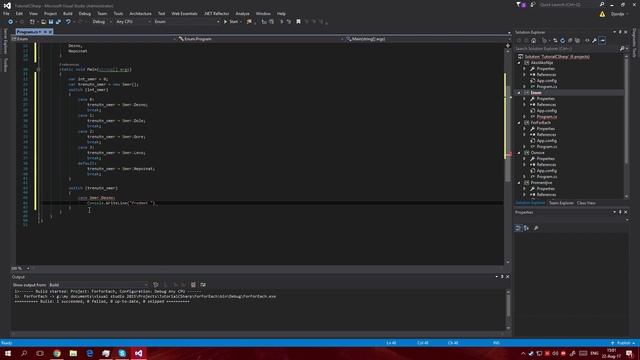Toggle bookmark on current line

pyautogui.click(x=298, y=22)
